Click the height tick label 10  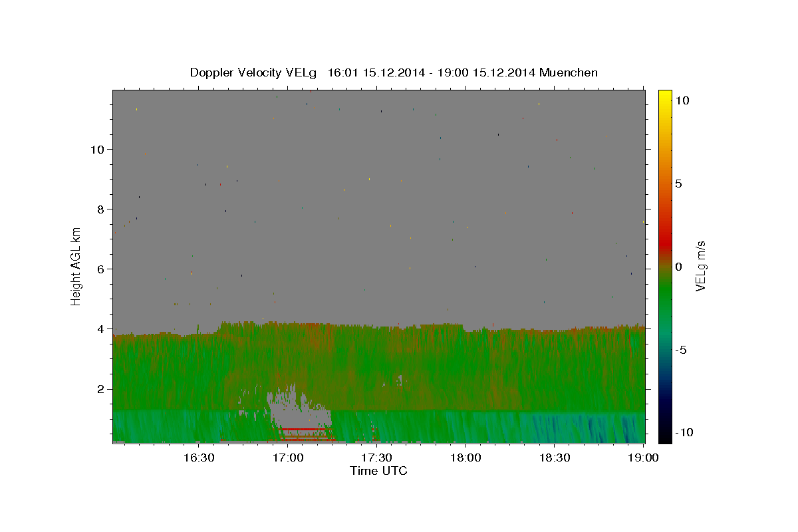pyautogui.click(x=97, y=149)
